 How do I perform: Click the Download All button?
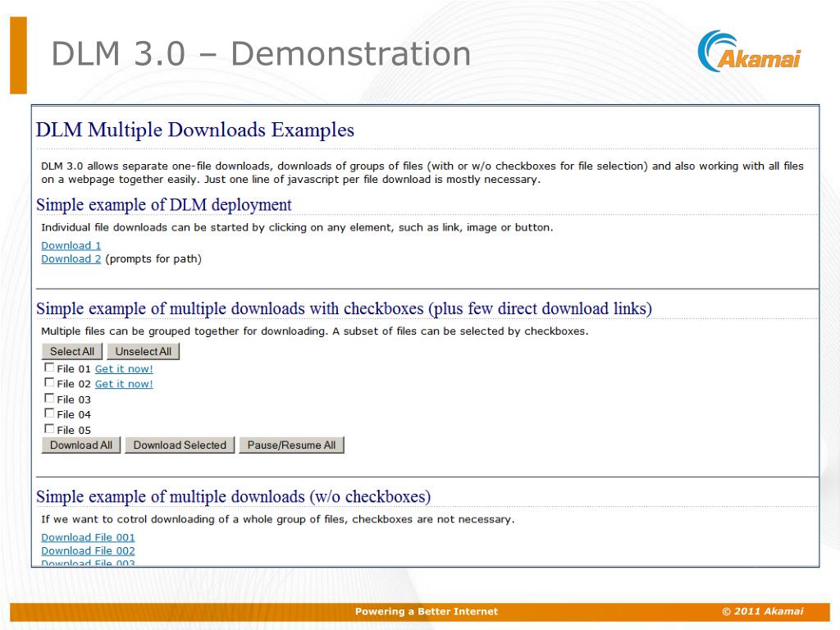click(x=81, y=445)
